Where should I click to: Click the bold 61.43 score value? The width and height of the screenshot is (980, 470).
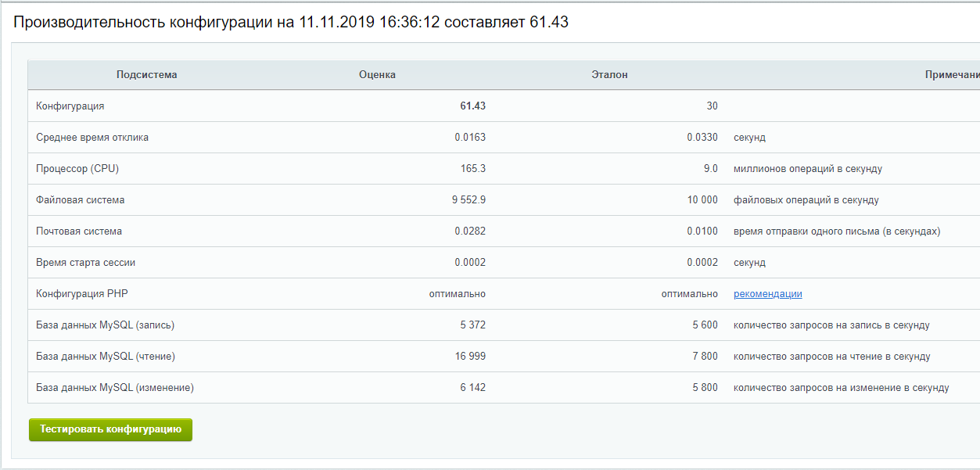(x=472, y=106)
